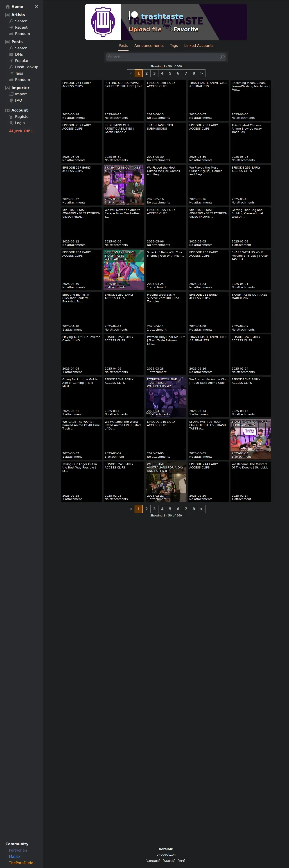Go to page 8 in pagination below posts

[193, 509]
